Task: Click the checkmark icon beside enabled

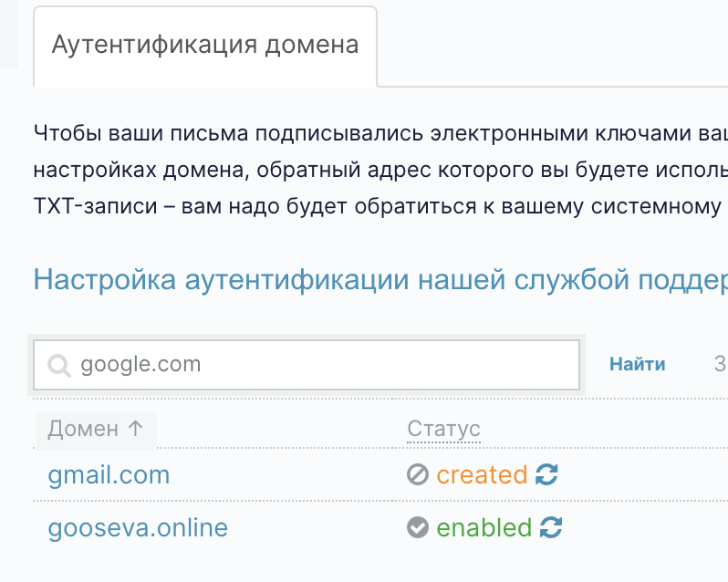Action: tap(418, 527)
